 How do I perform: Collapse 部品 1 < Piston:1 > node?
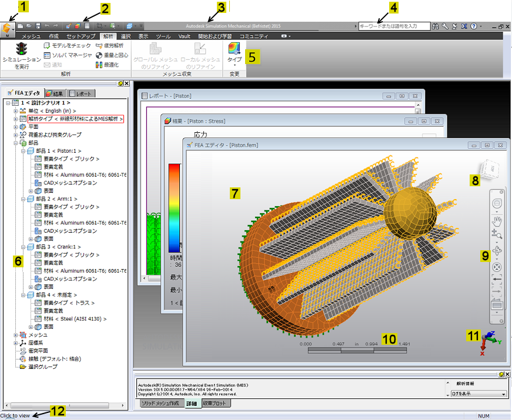23,151
